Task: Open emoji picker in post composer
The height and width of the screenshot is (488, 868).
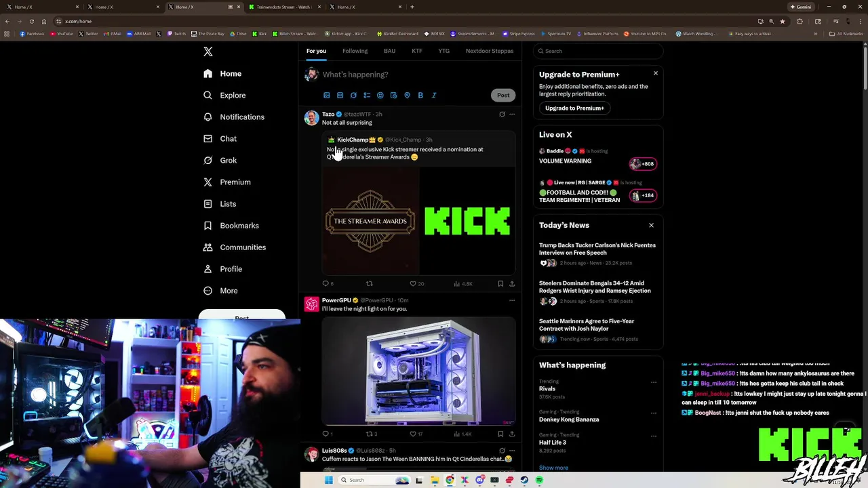Action: click(x=380, y=96)
